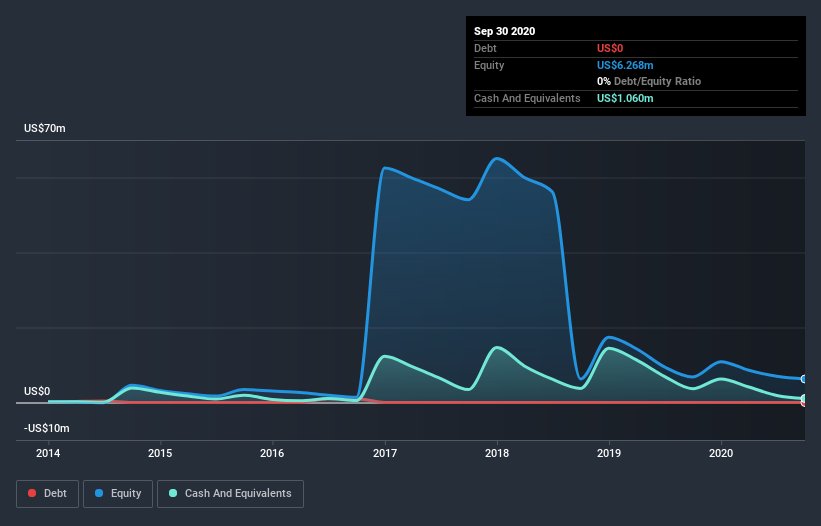Screen dimensions: 821x526
Task: Click the US$0 y-axis label
Action: click(37, 391)
